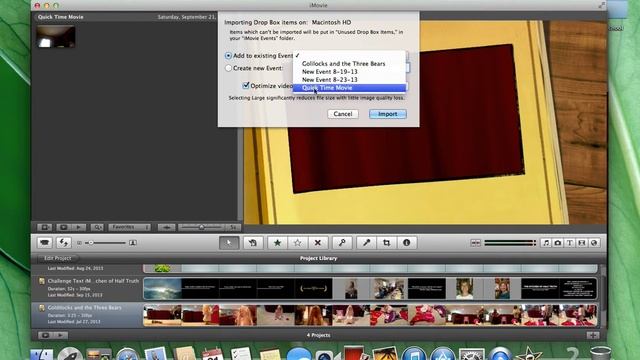Open the titles browser T icon
Screen dimensions: 640x360
570,243
